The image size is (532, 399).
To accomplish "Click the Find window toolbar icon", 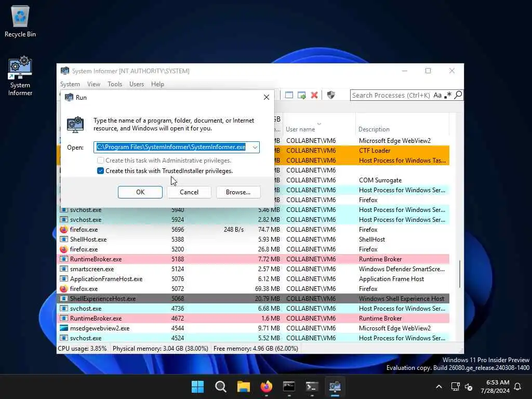I will (x=289, y=95).
